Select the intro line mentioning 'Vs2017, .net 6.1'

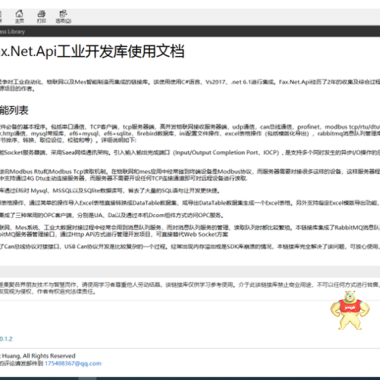[x=190, y=82]
